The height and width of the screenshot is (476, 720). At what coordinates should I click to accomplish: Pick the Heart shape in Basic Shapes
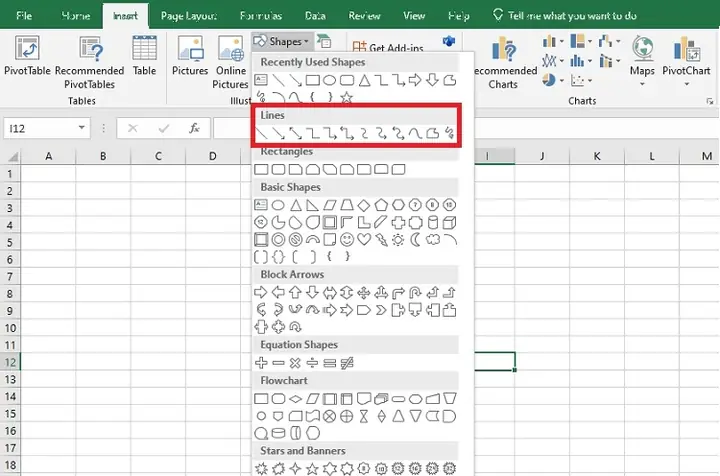(364, 240)
